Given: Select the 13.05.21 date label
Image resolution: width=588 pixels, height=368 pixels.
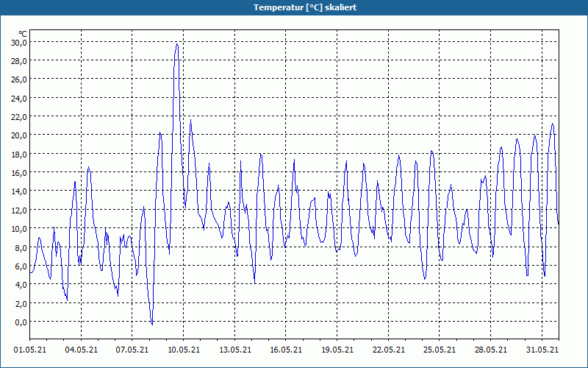Looking at the screenshot, I should (x=234, y=350).
